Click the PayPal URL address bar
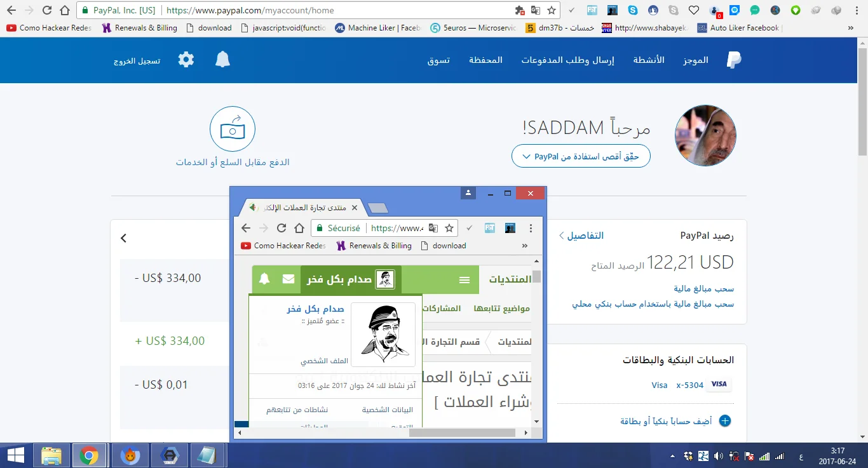Image resolution: width=868 pixels, height=468 pixels. pos(337,10)
